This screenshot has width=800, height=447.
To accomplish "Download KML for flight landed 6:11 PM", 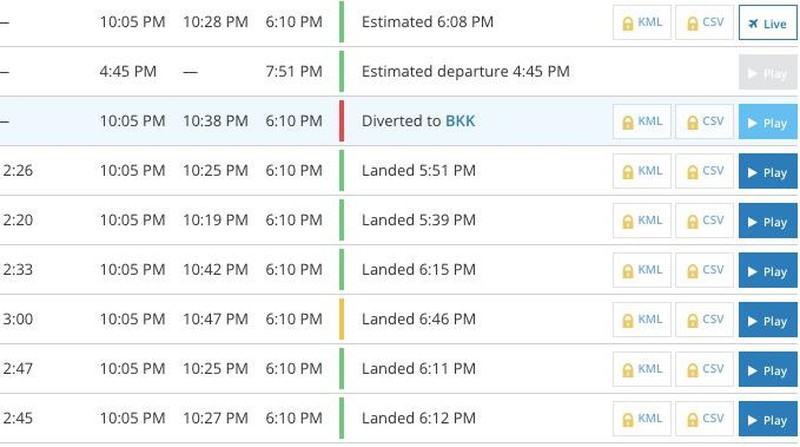I will 642,369.
